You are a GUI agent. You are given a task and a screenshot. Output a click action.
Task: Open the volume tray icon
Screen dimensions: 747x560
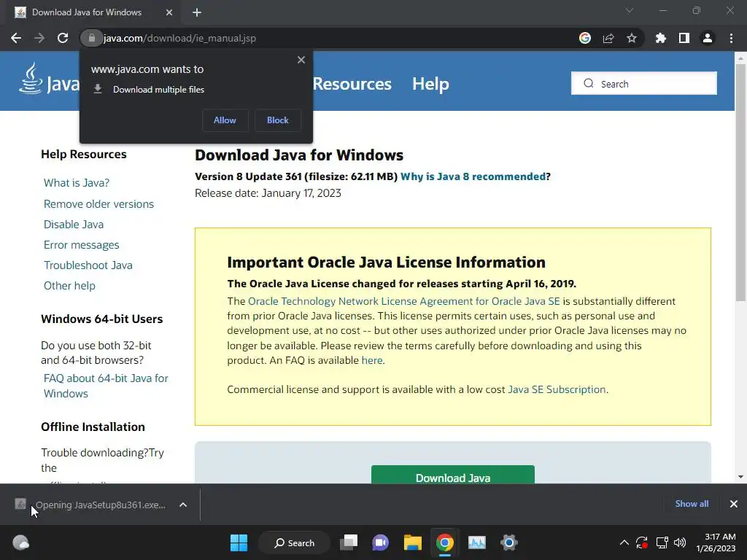(680, 542)
